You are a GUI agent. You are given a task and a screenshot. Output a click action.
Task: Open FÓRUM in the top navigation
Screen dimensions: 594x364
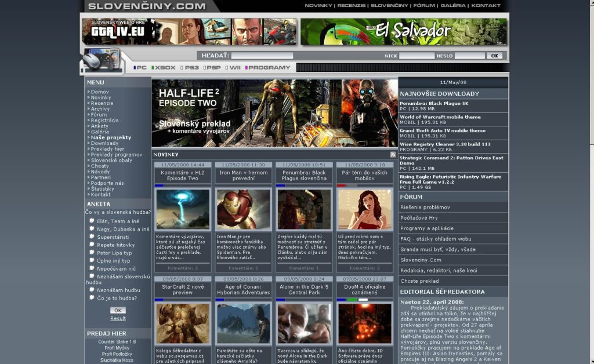click(x=424, y=6)
